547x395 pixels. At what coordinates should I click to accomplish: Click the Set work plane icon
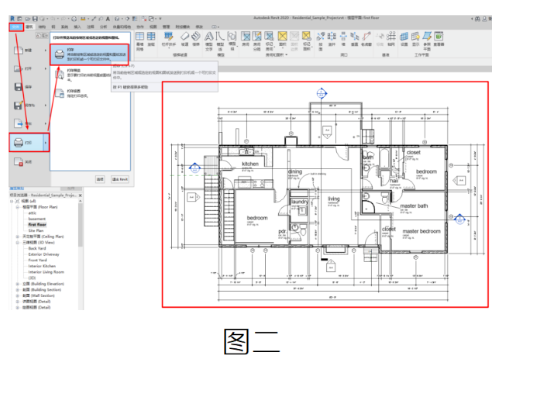tap(404, 36)
